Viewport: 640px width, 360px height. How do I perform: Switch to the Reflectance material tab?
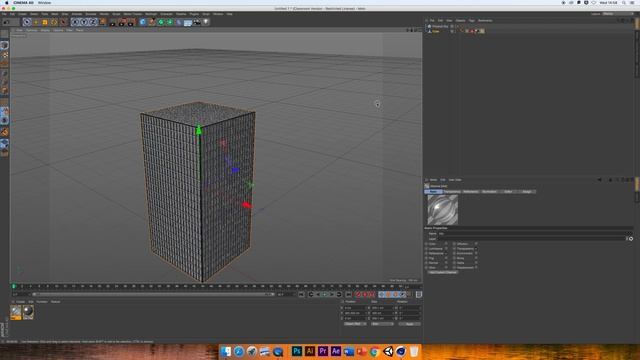click(471, 191)
